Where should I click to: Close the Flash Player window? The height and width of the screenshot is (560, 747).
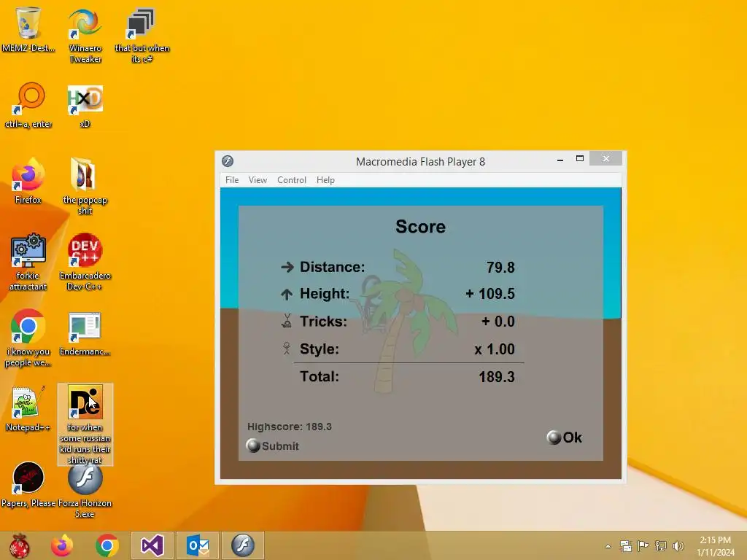tap(606, 158)
